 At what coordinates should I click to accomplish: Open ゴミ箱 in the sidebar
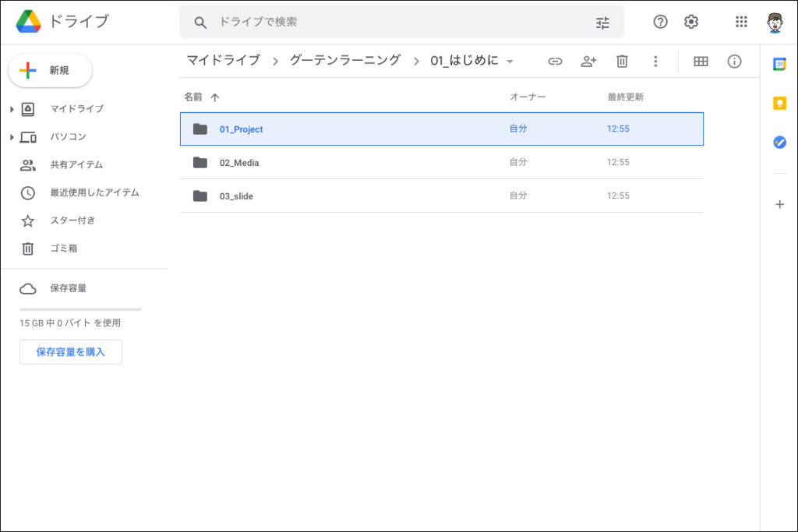coord(63,248)
